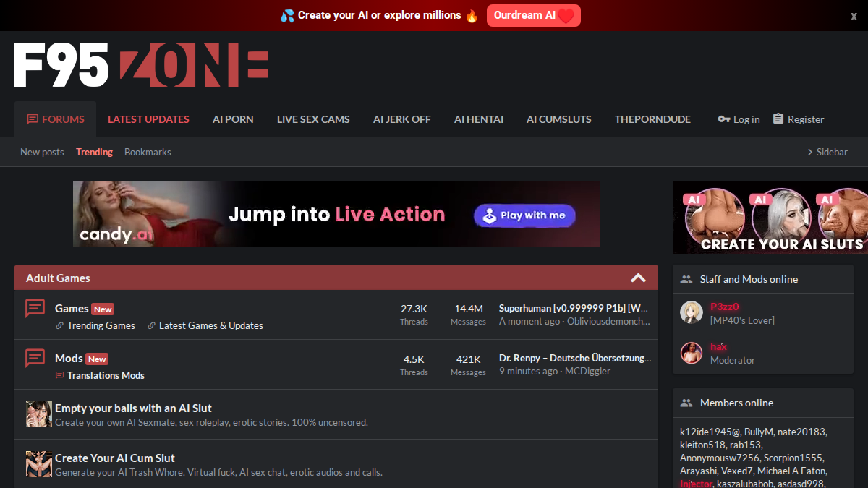This screenshot has width=868, height=488.
Task: Open member kleiton518's profile
Action: tap(702, 445)
